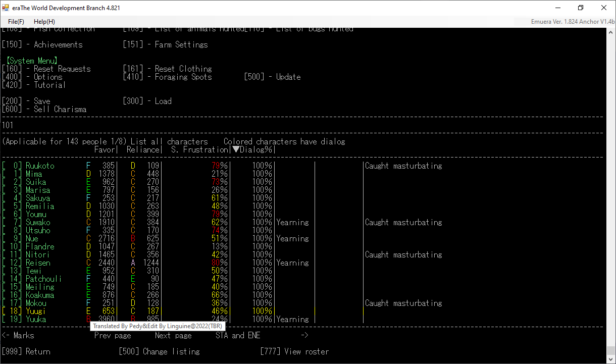Go to Next page of list
Image resolution: width=616 pixels, height=364 pixels.
pos(173,336)
